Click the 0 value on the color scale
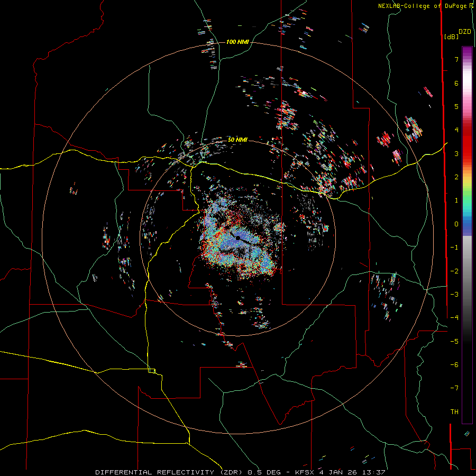Viewport: 476px width, 476px height. 456,224
